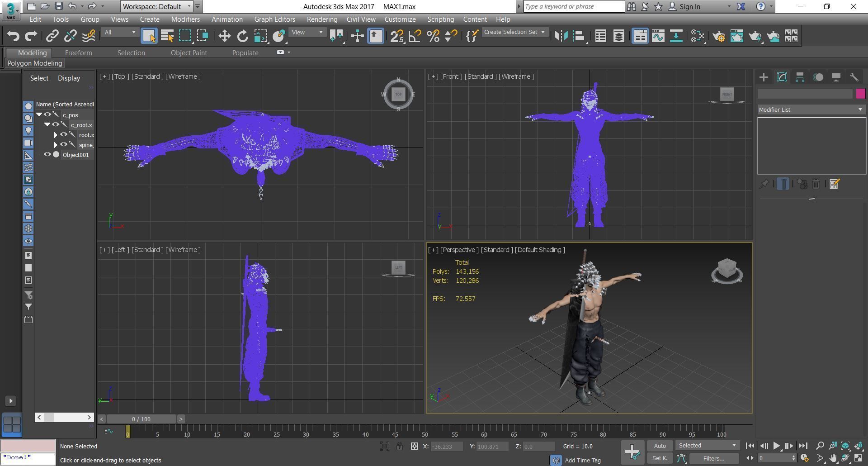This screenshot has width=868, height=466.
Task: Open the Workspace Default dropdown
Action: pyautogui.click(x=157, y=6)
